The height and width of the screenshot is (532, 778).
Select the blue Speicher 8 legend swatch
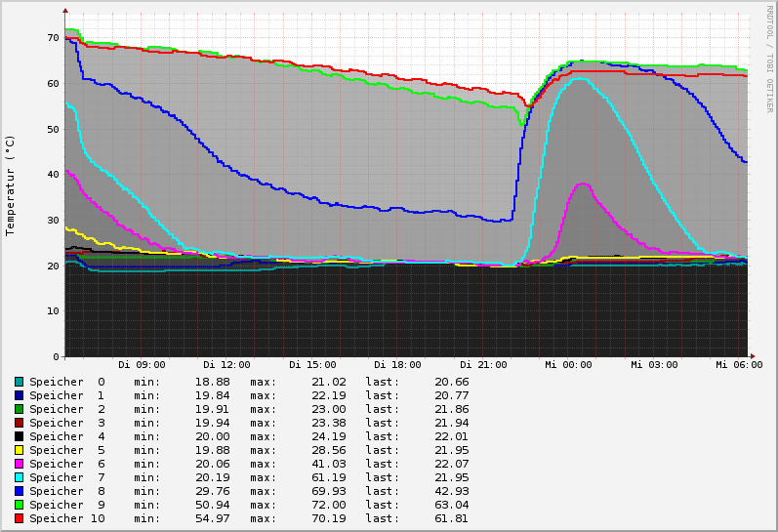click(19, 491)
